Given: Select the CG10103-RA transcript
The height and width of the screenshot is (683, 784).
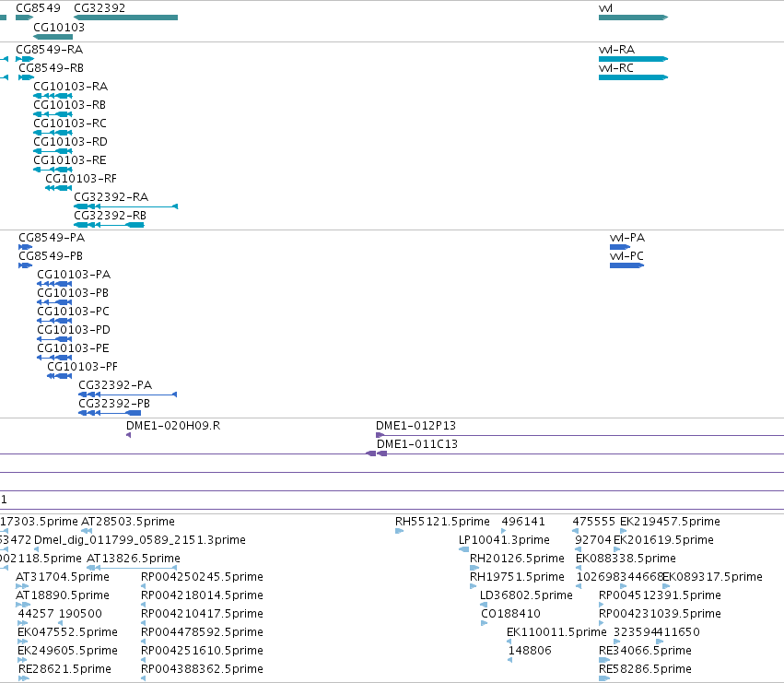Looking at the screenshot, I should [x=53, y=96].
